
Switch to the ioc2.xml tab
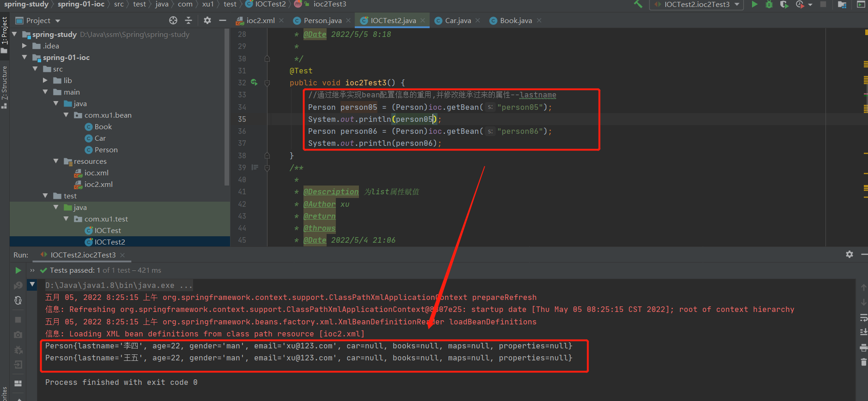point(260,20)
